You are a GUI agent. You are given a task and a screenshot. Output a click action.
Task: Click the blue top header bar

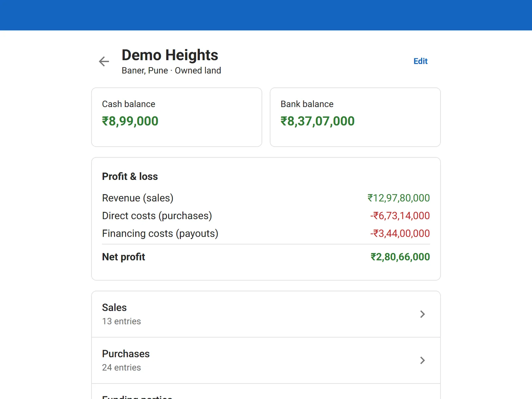click(x=266, y=15)
